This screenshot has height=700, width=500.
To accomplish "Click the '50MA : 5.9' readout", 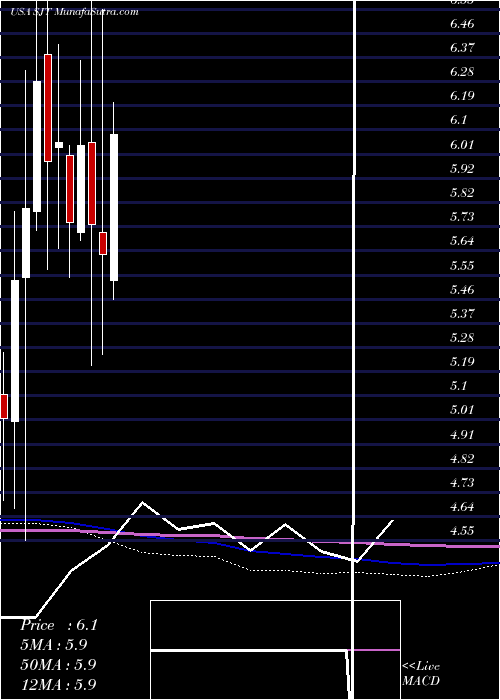I will [x=58, y=664].
